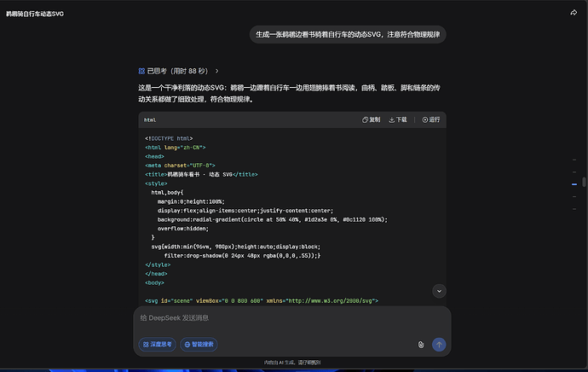588x372 pixels.
Task: Click the svg id="scene" viewBox code line
Action: click(262, 300)
